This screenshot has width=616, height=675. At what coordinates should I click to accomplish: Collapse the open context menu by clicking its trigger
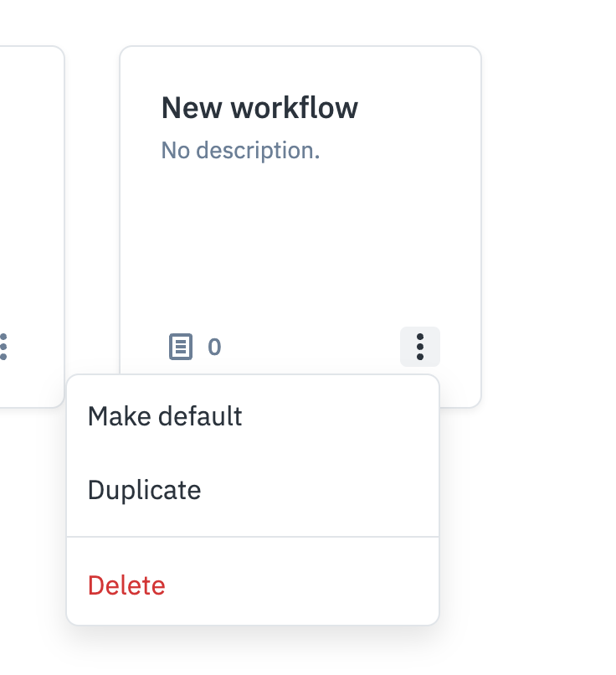coord(420,346)
